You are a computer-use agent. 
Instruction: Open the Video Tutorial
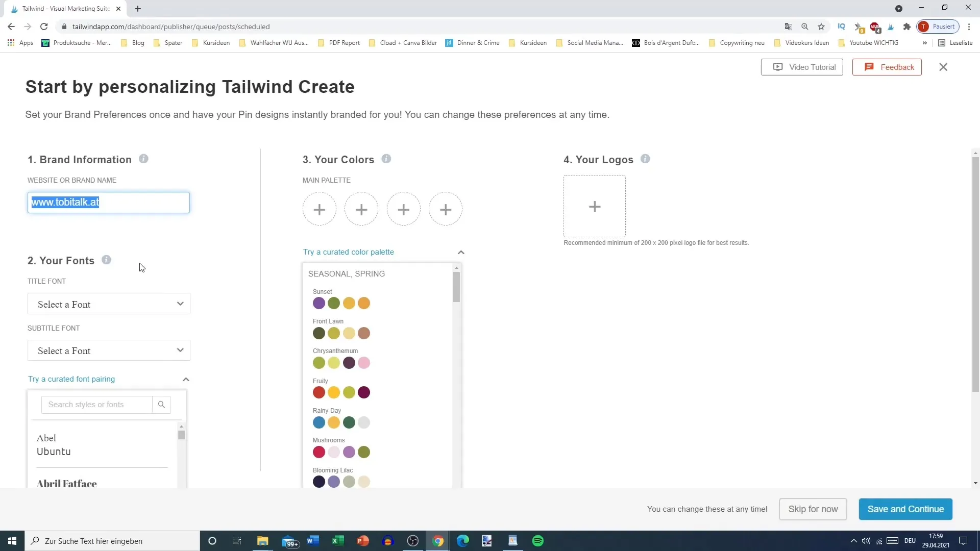click(x=802, y=67)
